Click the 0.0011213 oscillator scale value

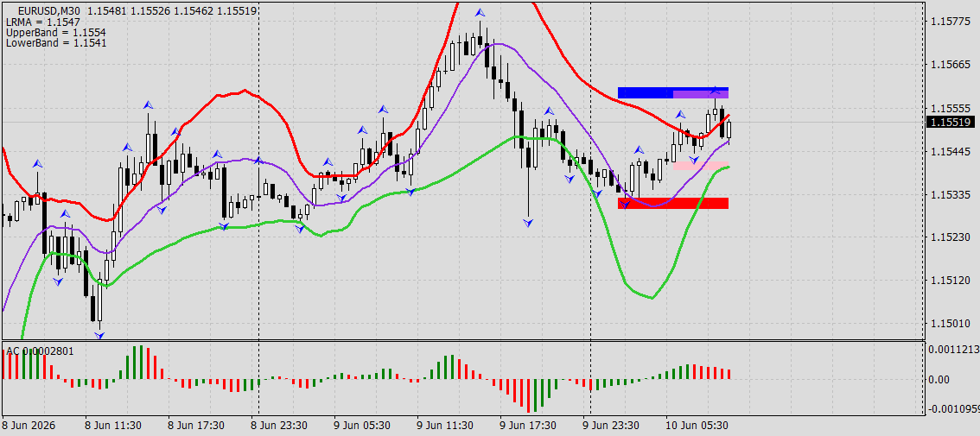[953, 350]
